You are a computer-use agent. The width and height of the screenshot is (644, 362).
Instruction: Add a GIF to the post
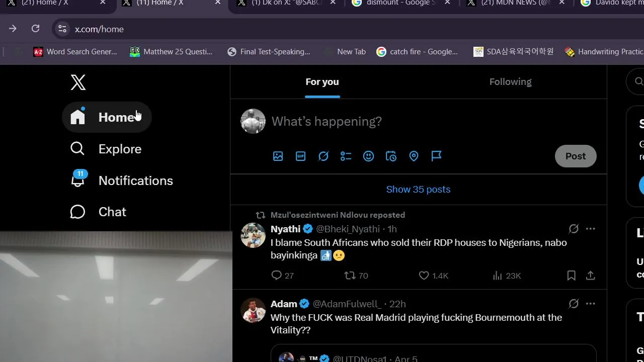(301, 156)
